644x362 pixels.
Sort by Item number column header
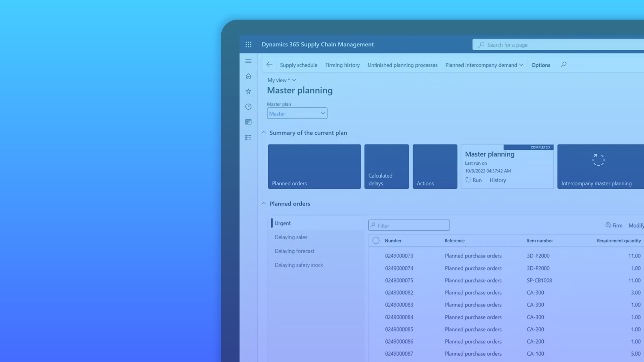(x=540, y=241)
